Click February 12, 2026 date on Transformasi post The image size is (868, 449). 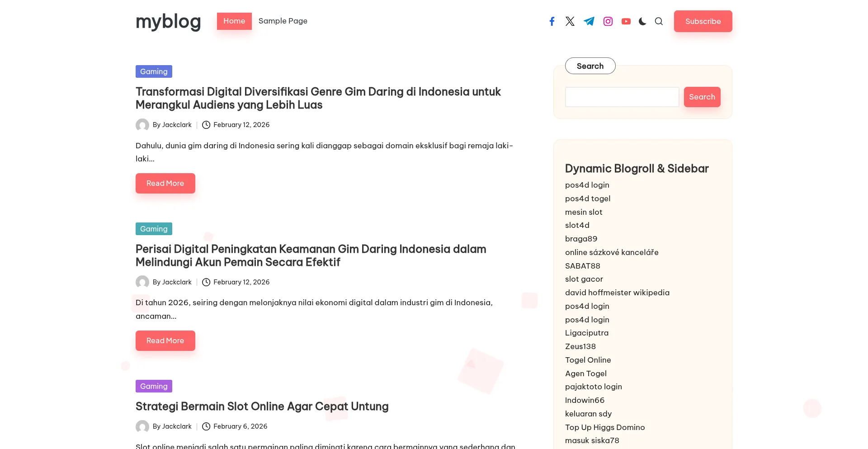point(241,125)
